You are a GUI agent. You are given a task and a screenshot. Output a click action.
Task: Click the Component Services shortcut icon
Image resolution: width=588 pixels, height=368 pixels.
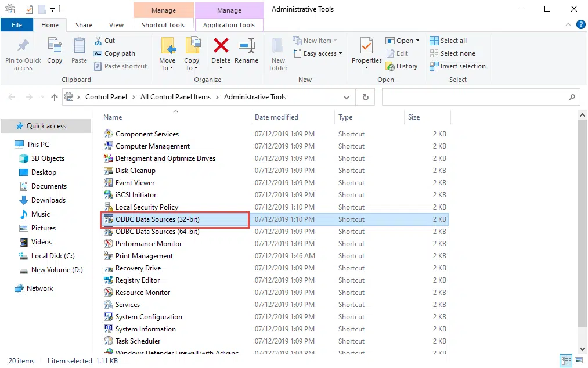click(x=109, y=134)
